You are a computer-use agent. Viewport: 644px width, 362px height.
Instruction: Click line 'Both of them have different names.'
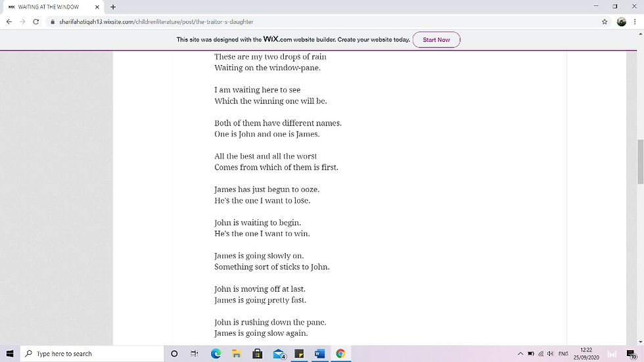[x=278, y=123]
